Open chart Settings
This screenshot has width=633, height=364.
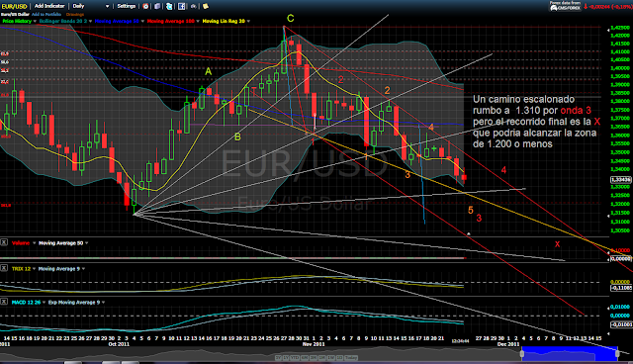127,6
